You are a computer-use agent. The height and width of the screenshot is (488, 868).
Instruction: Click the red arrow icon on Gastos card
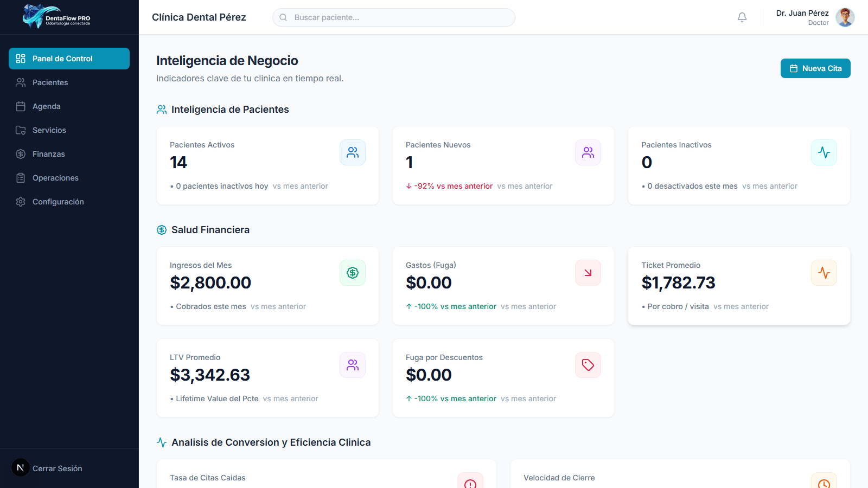588,273
